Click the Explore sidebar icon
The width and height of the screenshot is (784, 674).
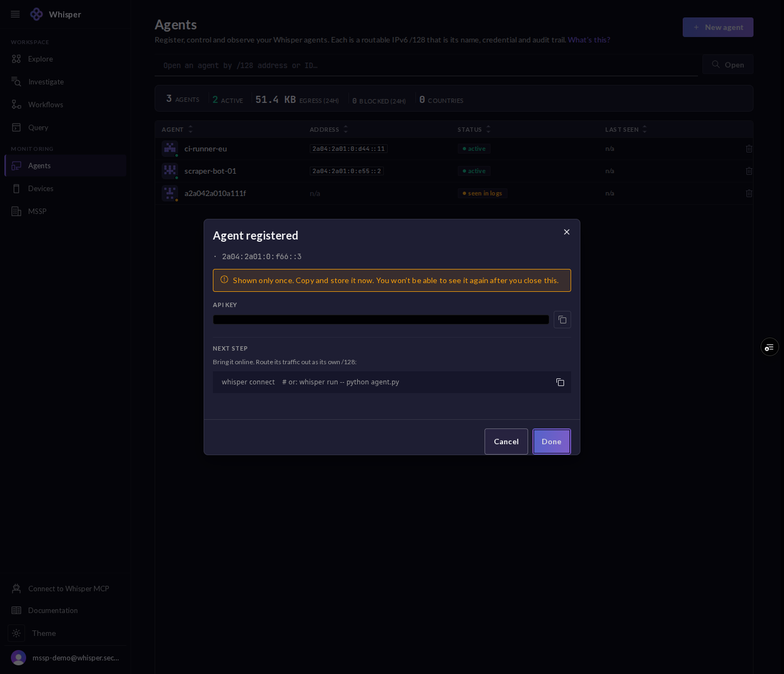click(x=16, y=59)
